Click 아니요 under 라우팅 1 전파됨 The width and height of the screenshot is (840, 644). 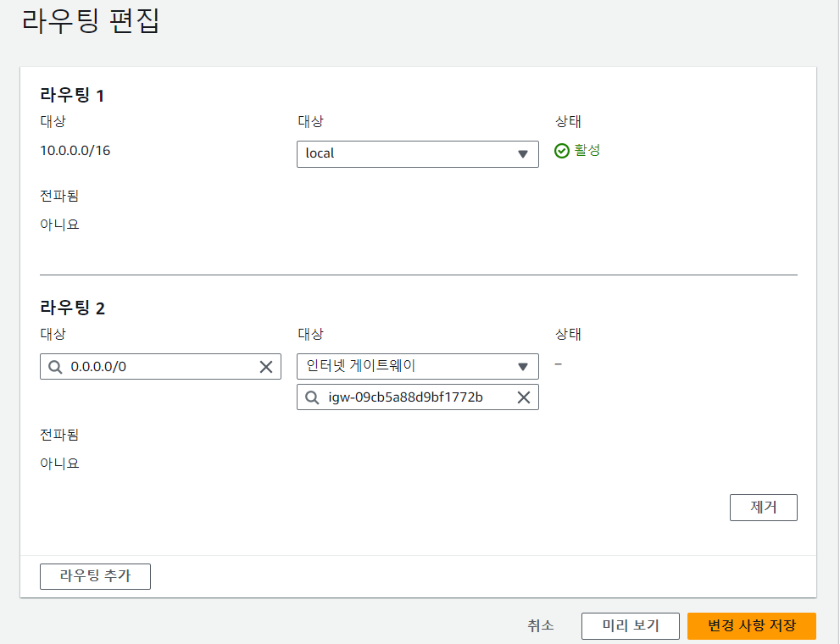tap(59, 225)
